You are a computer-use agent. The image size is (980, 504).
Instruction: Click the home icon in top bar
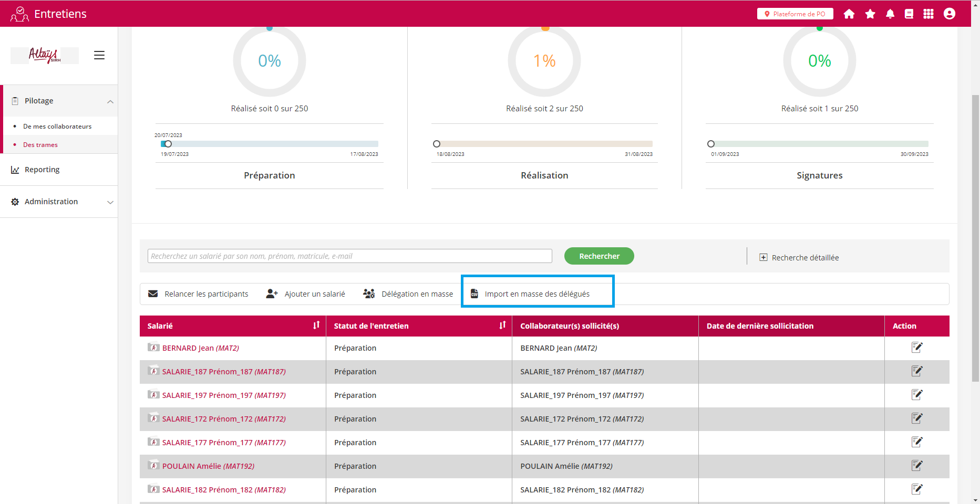coord(849,14)
